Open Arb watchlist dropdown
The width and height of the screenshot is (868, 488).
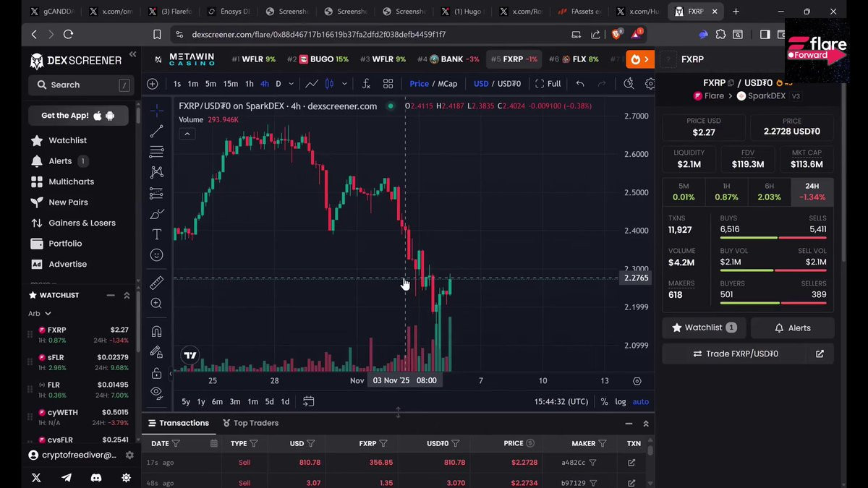coord(40,314)
